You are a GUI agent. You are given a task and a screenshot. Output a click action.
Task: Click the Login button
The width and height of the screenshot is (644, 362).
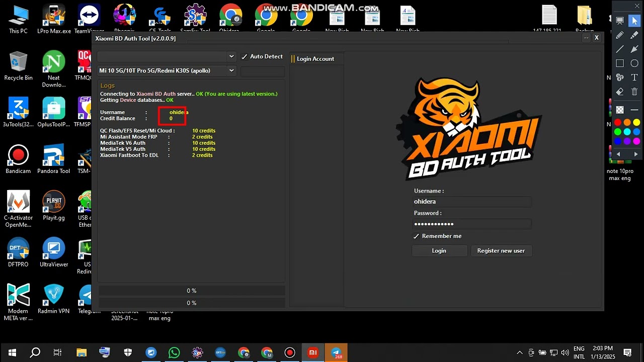439,250
